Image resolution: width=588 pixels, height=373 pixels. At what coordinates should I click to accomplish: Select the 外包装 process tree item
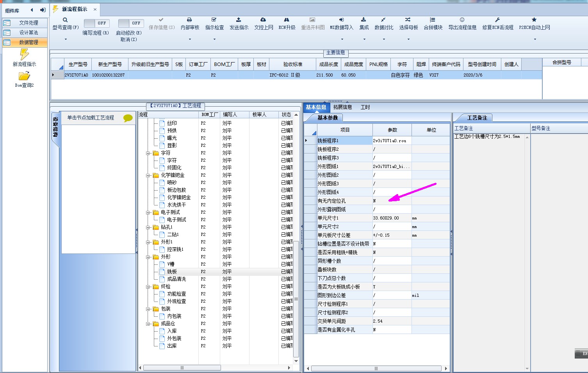click(174, 338)
